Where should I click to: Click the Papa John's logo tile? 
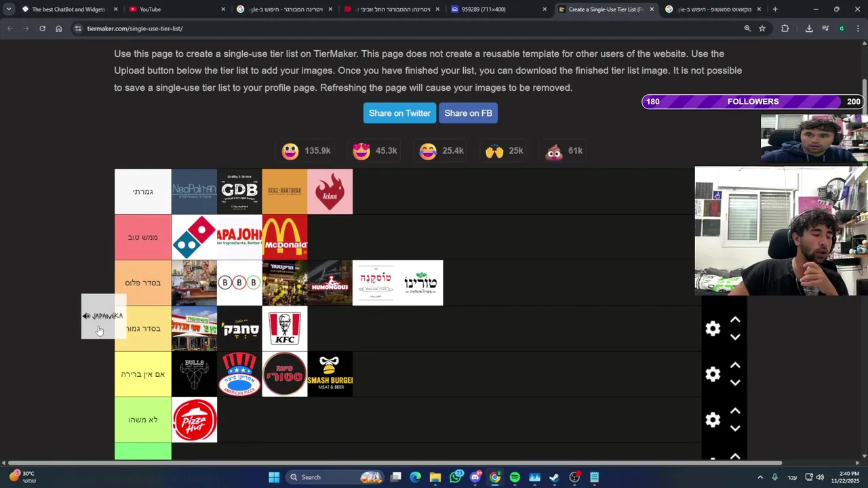pos(239,237)
